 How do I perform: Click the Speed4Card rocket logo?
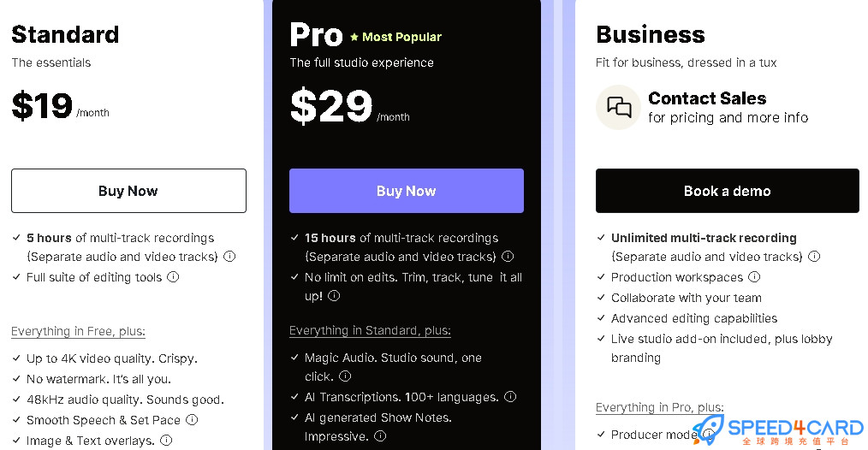click(x=707, y=429)
